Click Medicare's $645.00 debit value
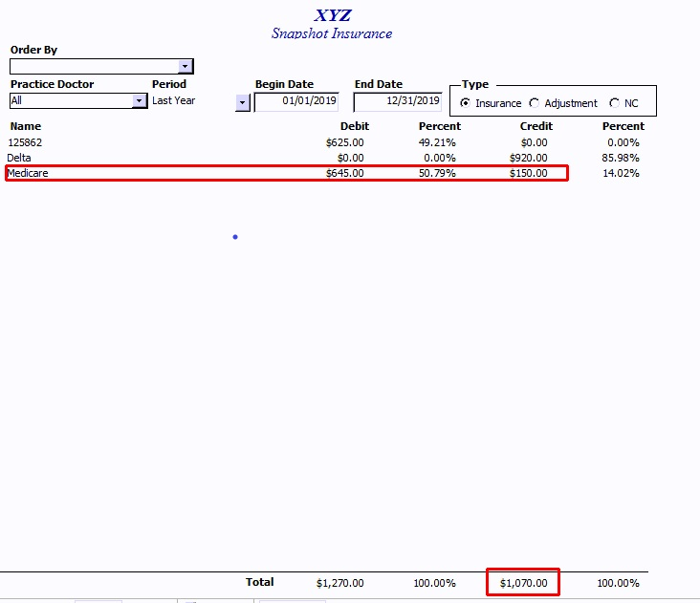Viewport: 700px width, 603px height. click(344, 173)
